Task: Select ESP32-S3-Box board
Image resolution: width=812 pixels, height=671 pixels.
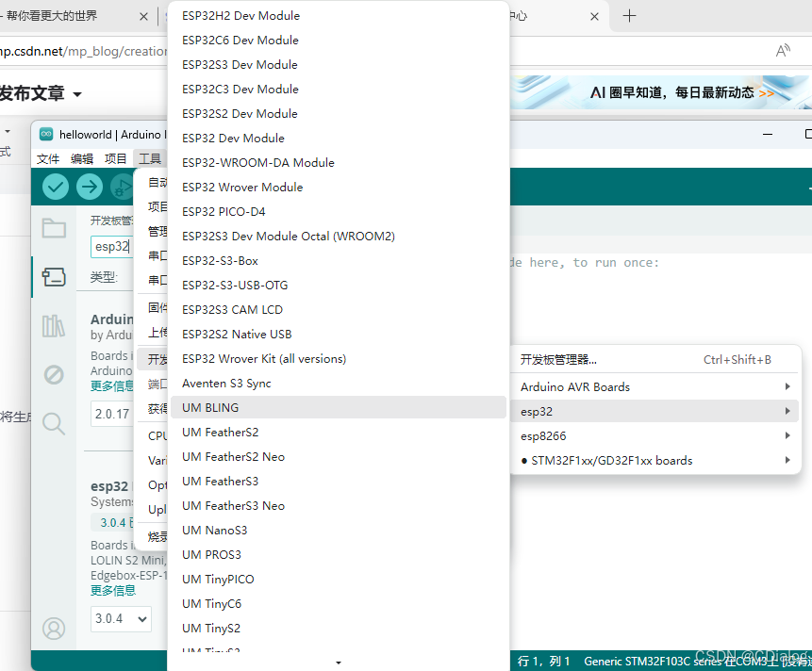Action: pos(339,261)
